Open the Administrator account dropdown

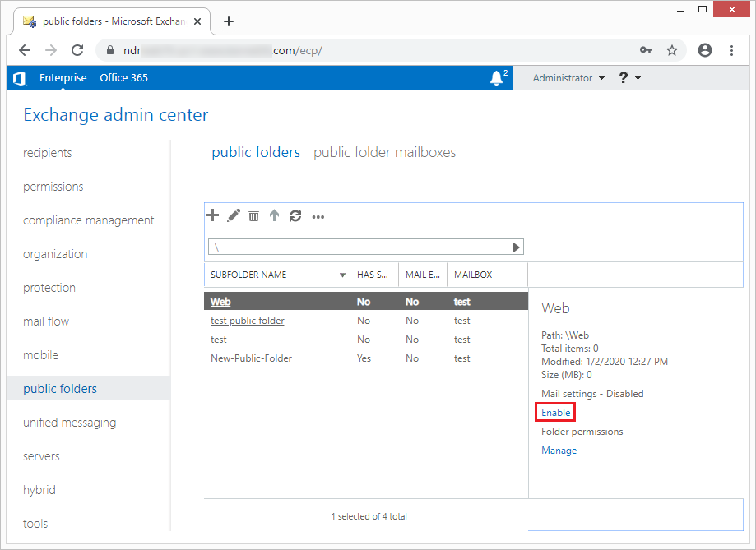pyautogui.click(x=568, y=78)
